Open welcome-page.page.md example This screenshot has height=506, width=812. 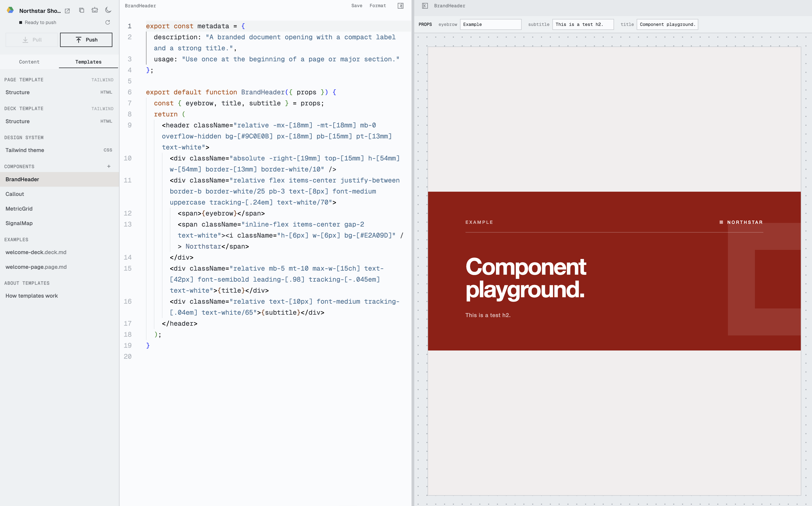coord(59,267)
